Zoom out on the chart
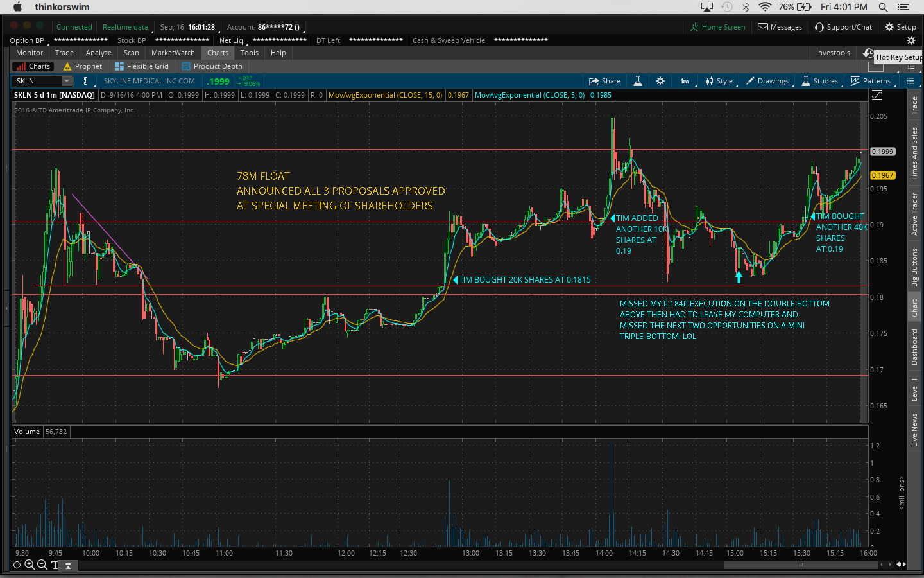924x578 pixels. [42, 565]
